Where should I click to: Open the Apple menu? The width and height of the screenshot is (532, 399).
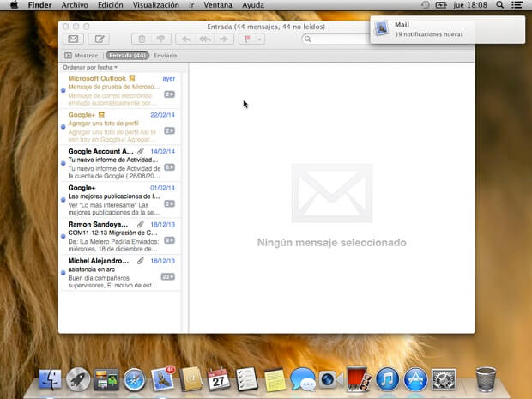(x=14, y=5)
